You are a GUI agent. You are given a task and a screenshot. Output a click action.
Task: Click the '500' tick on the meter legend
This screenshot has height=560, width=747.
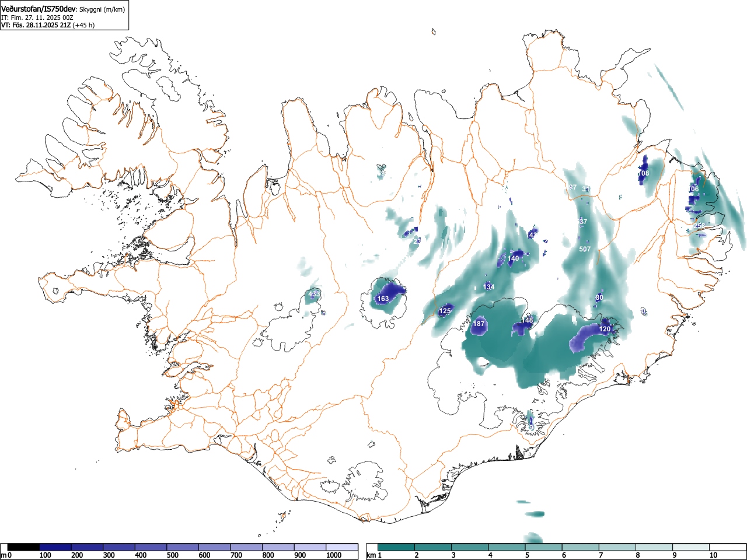[172, 555]
